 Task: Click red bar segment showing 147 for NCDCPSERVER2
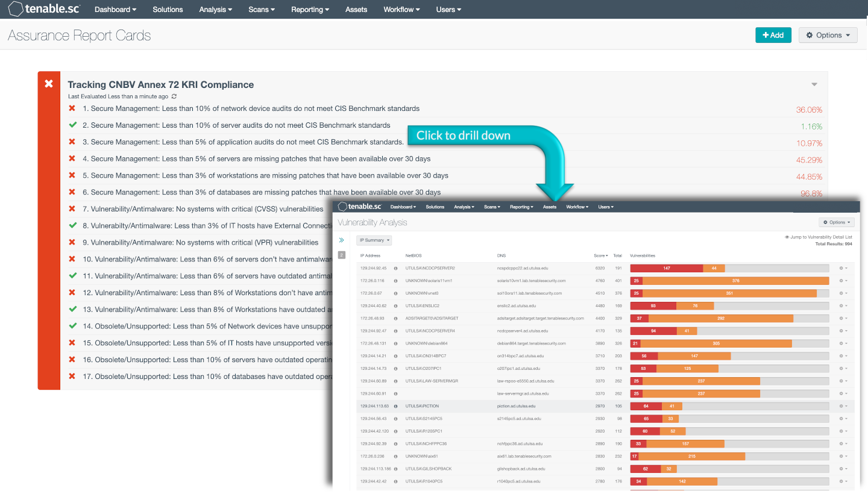click(667, 268)
